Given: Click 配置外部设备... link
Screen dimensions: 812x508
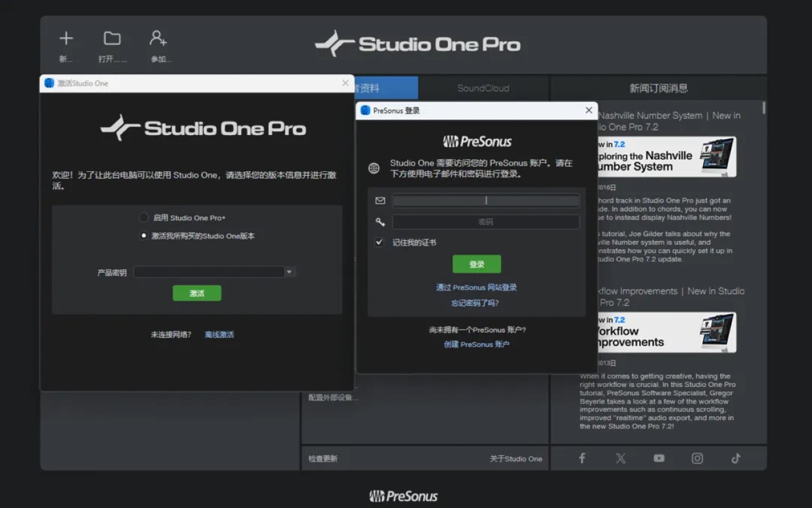Looking at the screenshot, I should click(x=333, y=398).
